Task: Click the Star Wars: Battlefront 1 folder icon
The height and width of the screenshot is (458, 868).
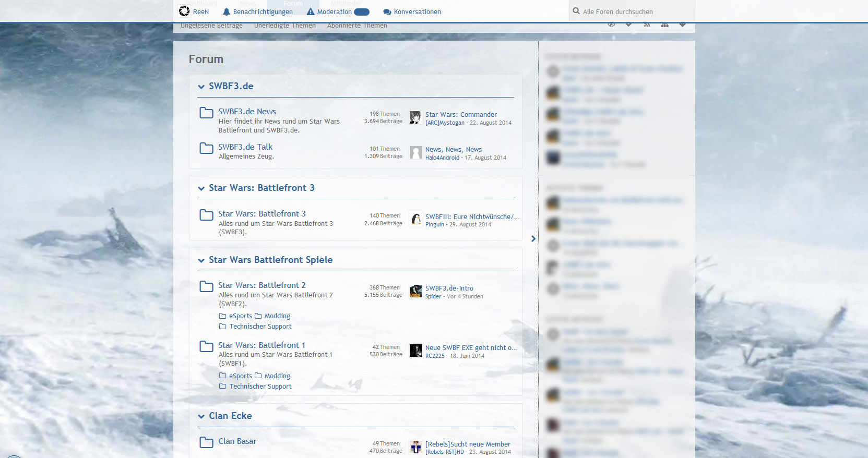Action: coord(207,346)
